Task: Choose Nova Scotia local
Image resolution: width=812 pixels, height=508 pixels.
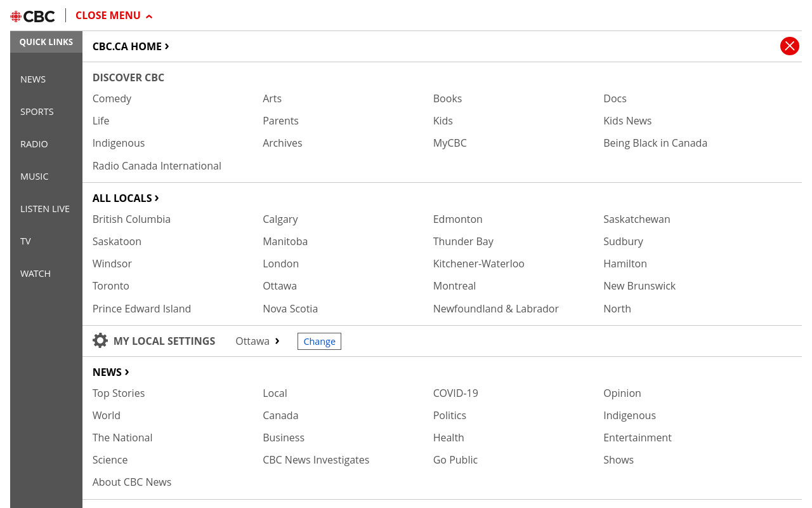Action: click(x=290, y=309)
